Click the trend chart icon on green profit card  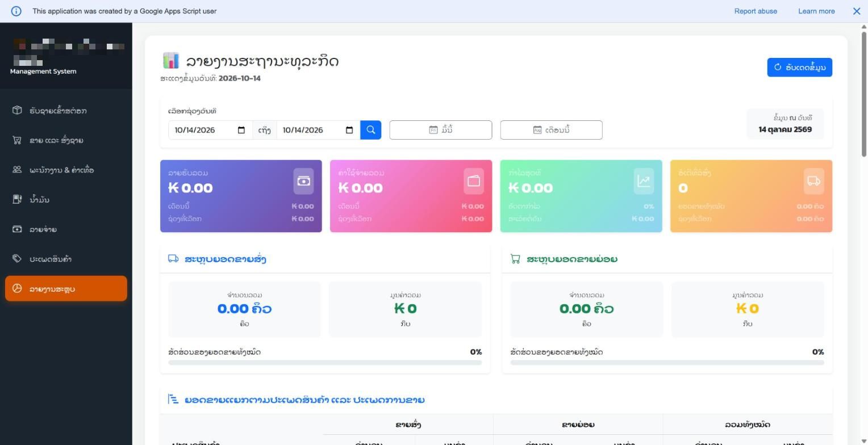pyautogui.click(x=644, y=181)
